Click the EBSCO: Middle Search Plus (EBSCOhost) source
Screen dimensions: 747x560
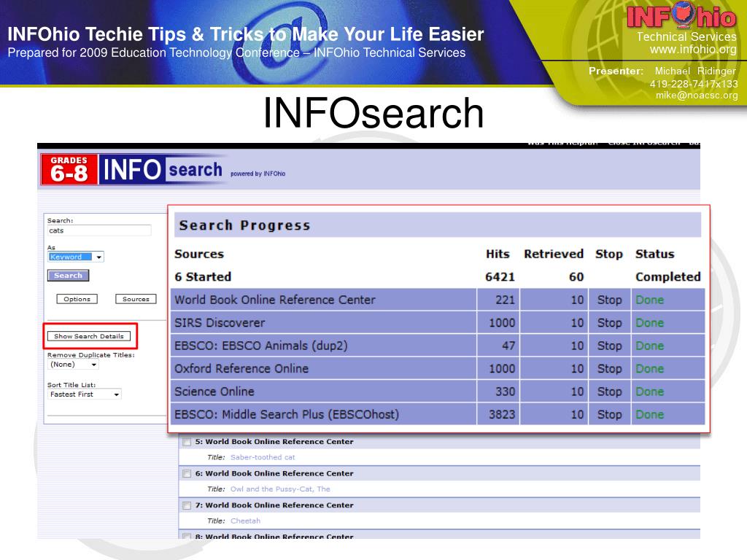(287, 414)
